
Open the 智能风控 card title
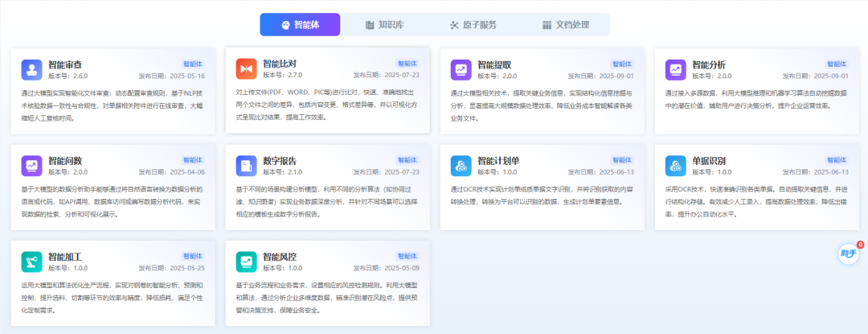click(x=280, y=256)
